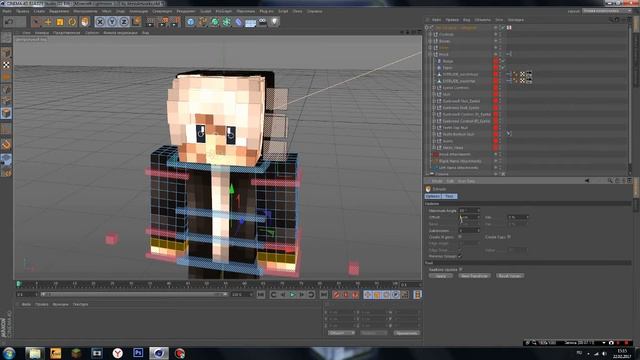This screenshot has height=360, width=640.
Task: Click the purple deformer icon
Action: coord(238,22)
